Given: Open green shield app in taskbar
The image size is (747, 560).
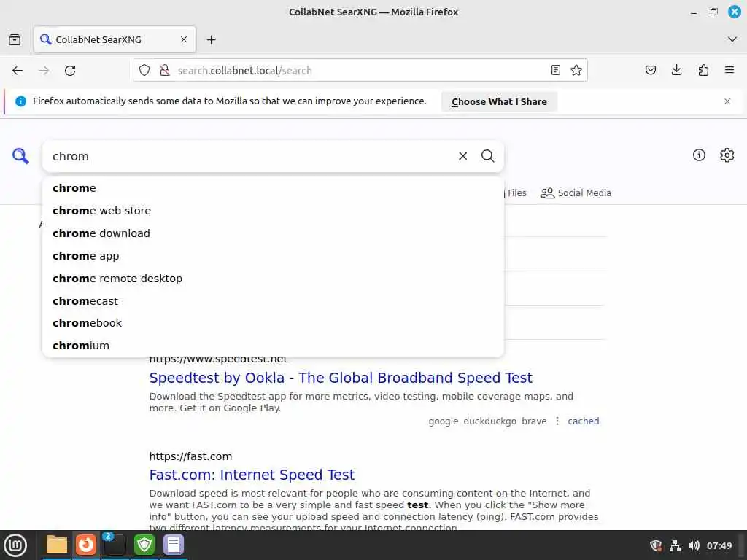Looking at the screenshot, I should pyautogui.click(x=144, y=545).
